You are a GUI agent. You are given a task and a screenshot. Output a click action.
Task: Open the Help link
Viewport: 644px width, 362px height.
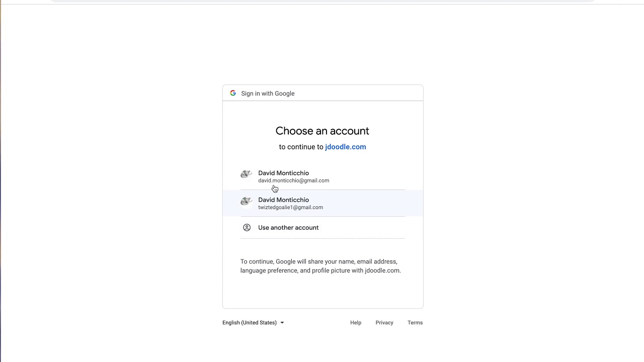[x=356, y=323]
